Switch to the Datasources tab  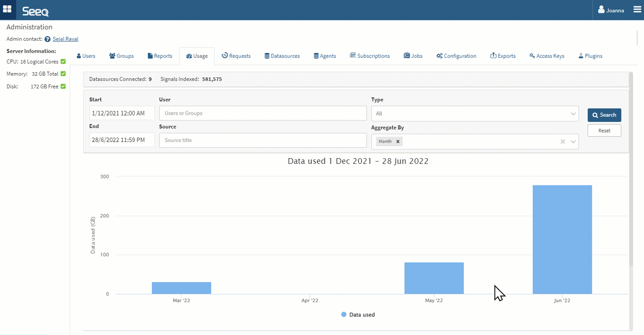(x=282, y=56)
